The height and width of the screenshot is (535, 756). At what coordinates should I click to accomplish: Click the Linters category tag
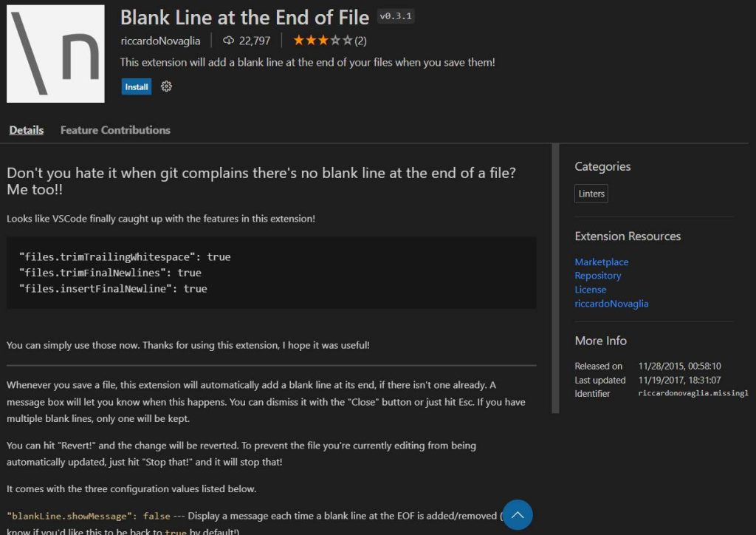pyautogui.click(x=591, y=194)
